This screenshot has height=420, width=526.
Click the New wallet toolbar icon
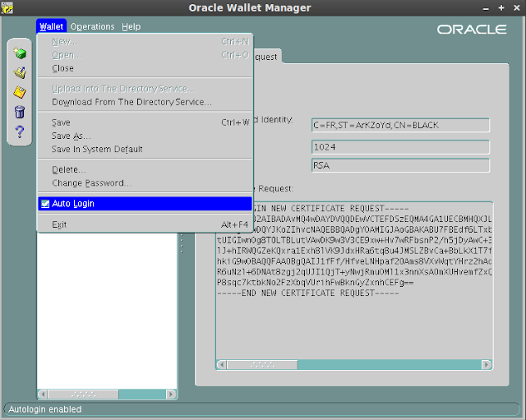tap(20, 53)
